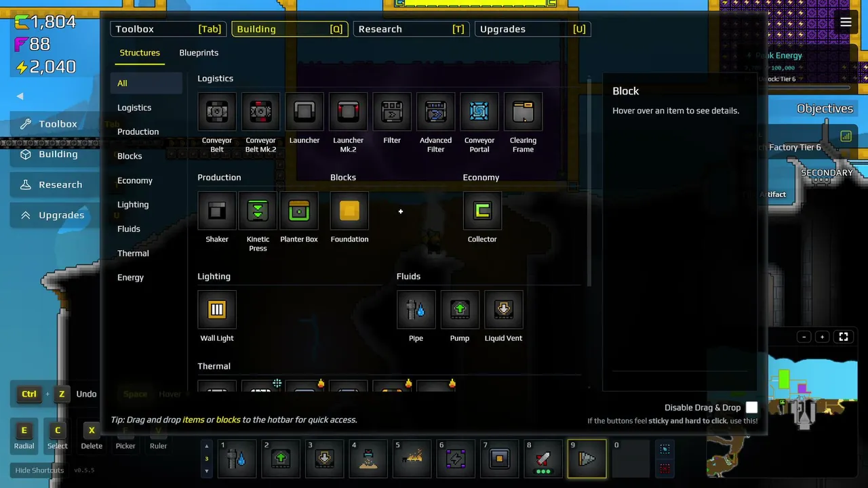Pick the Shaker production icon

coord(217,211)
